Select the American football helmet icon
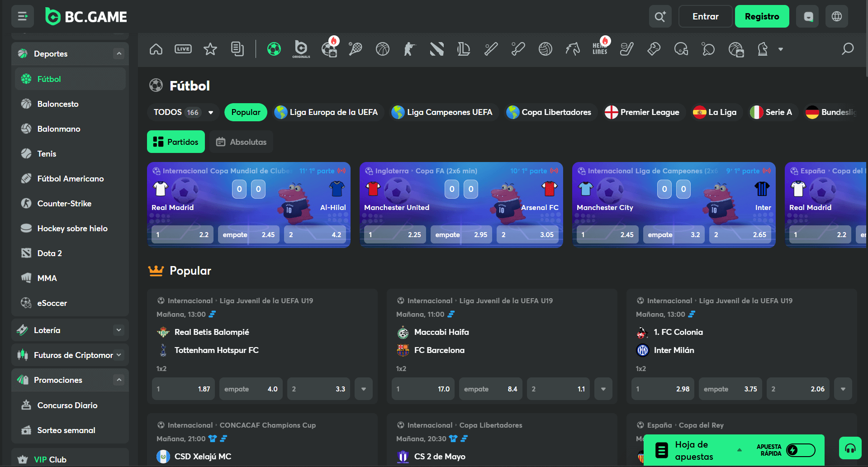868x467 pixels. point(681,49)
